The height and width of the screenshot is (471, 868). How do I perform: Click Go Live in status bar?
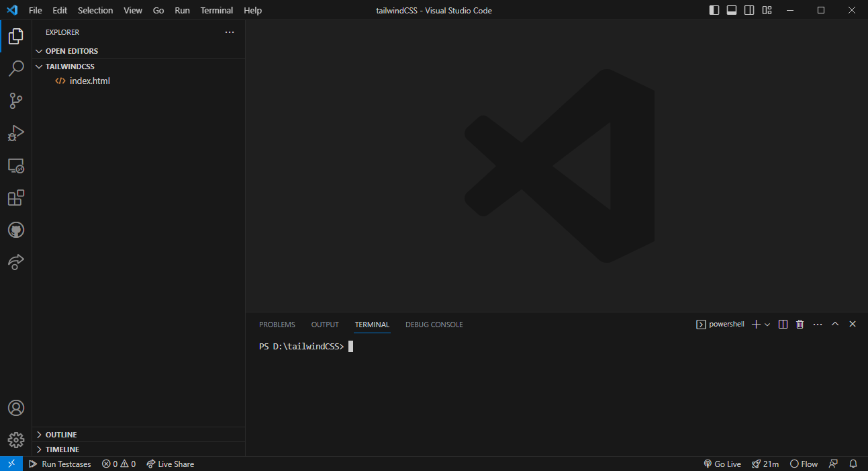pyautogui.click(x=722, y=464)
